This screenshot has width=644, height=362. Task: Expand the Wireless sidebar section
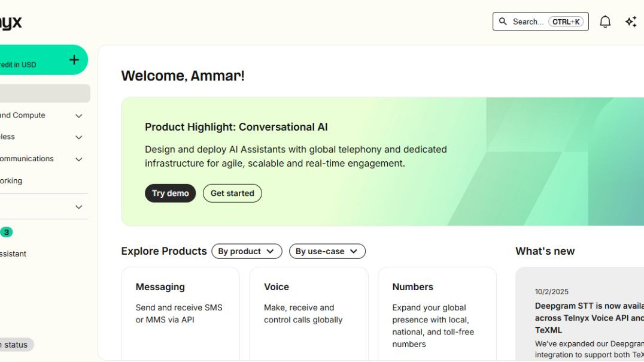tap(78, 137)
